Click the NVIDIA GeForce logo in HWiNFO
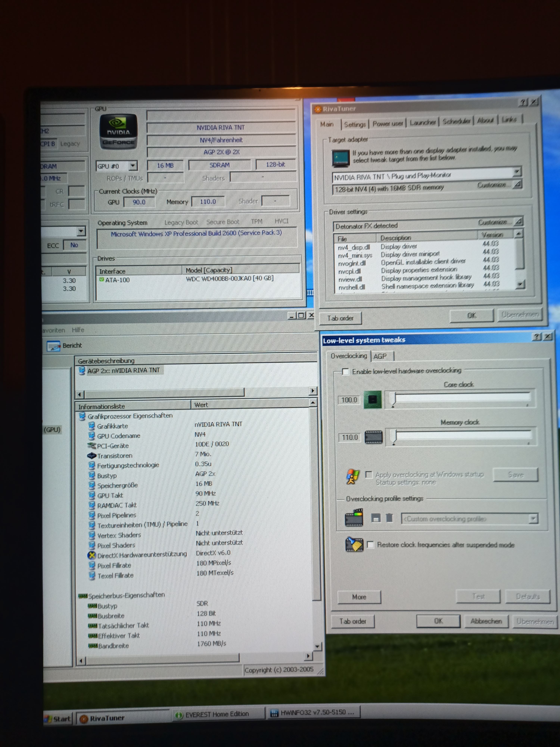Screen dimensions: 560x747 pyautogui.click(x=118, y=131)
